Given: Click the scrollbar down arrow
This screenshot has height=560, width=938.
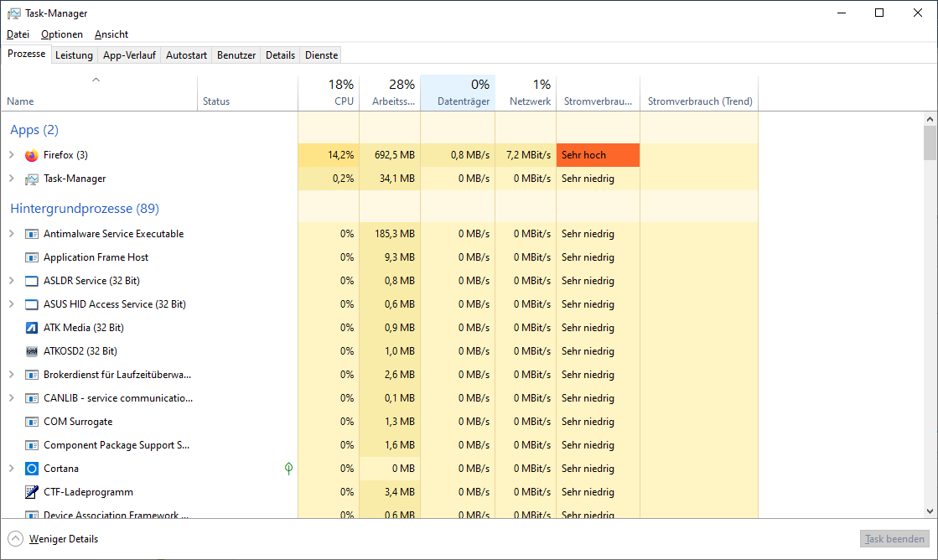Looking at the screenshot, I should click(x=930, y=511).
